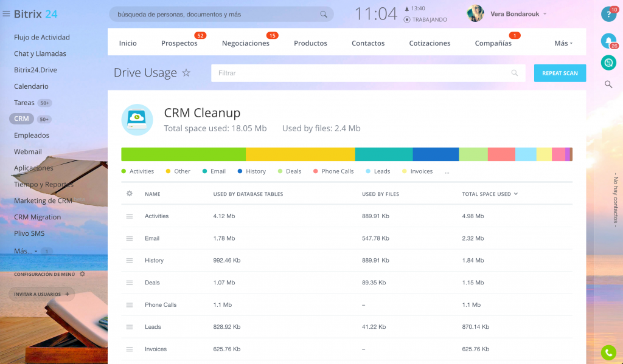Click Vera Bondarouk's avatar photo

point(475,13)
